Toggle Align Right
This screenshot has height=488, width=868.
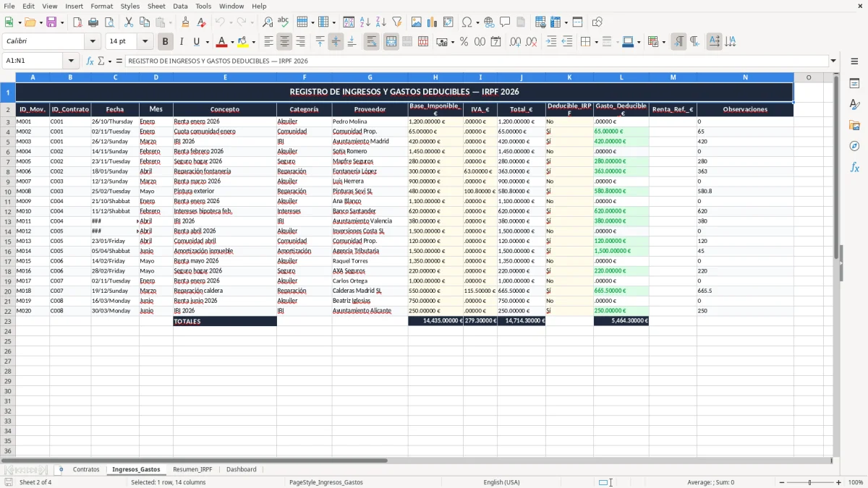click(x=300, y=42)
